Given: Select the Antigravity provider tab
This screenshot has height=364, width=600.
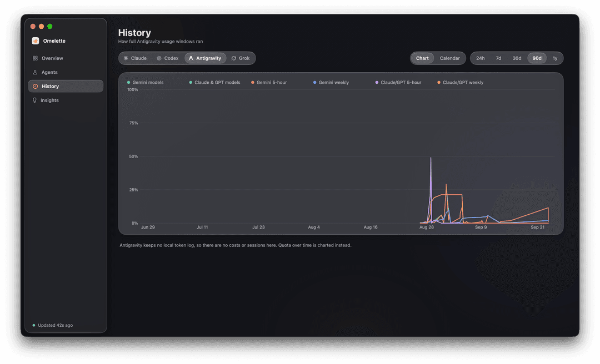Looking at the screenshot, I should point(206,58).
